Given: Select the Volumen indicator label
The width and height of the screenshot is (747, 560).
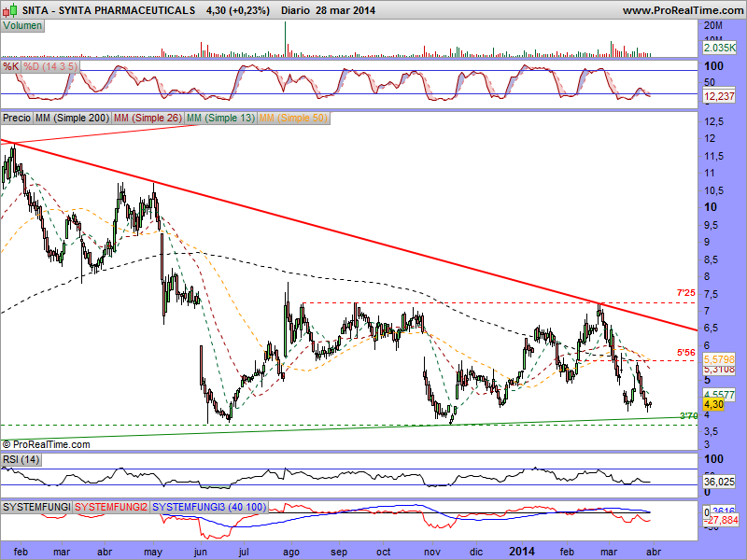Looking at the screenshot, I should (x=22, y=26).
